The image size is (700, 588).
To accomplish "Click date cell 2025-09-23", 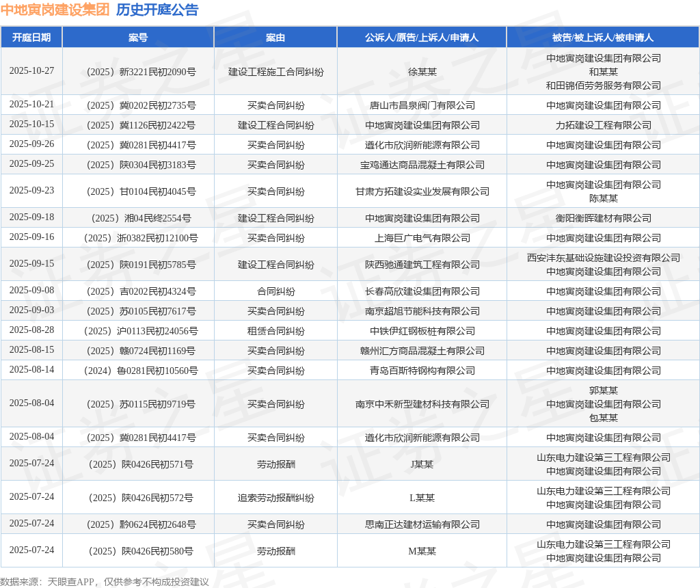I will pos(31,191).
